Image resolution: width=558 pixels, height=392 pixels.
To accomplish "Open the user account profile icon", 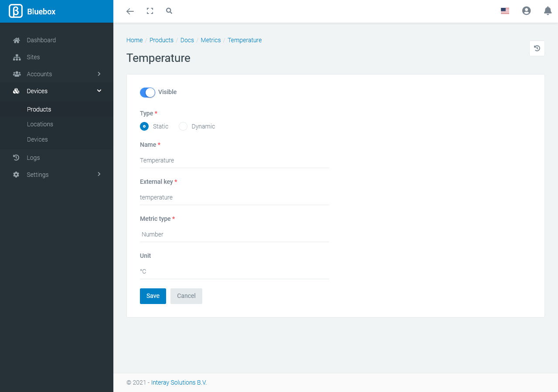I will (526, 11).
